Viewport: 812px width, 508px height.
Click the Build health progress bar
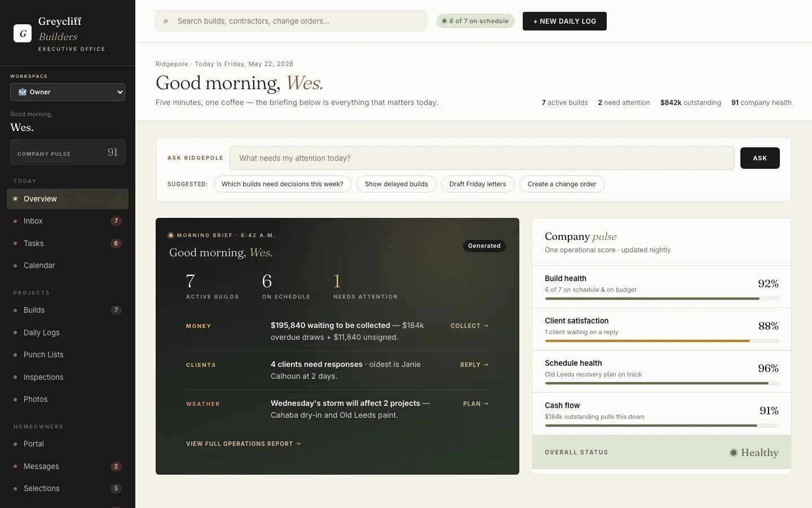661,299
